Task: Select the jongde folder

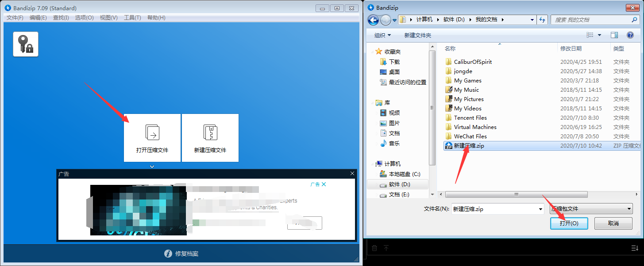Action: [463, 71]
